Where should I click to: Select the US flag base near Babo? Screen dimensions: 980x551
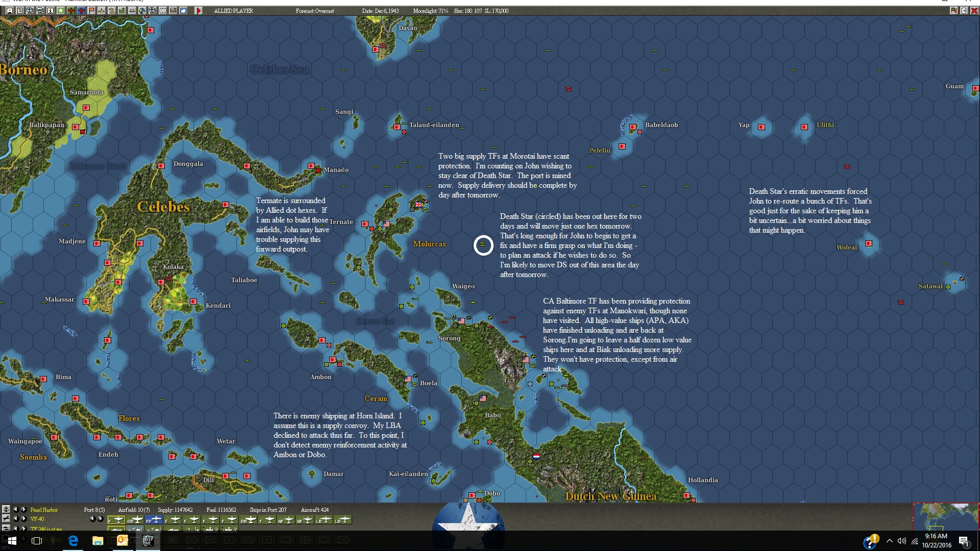(483, 398)
